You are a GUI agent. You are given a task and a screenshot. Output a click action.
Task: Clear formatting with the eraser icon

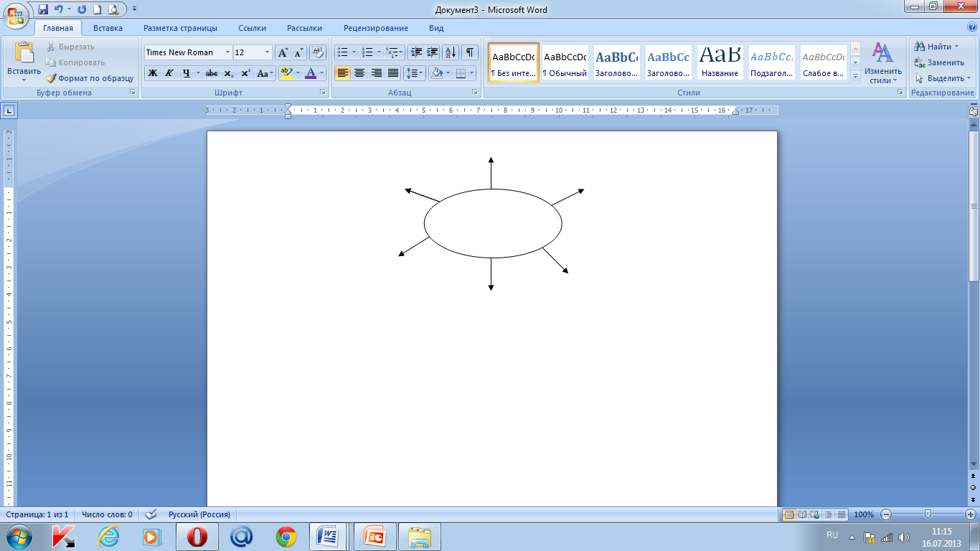(x=318, y=52)
